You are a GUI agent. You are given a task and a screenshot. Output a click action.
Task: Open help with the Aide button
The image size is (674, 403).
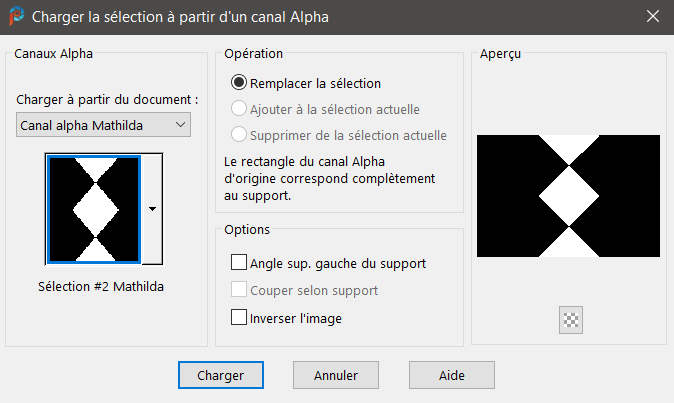click(x=451, y=375)
